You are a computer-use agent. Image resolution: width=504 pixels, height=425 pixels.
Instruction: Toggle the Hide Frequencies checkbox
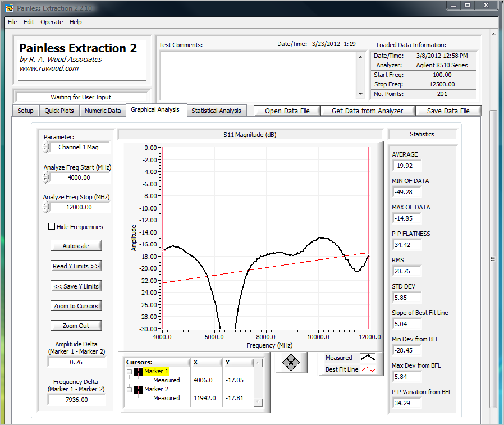[x=52, y=226]
